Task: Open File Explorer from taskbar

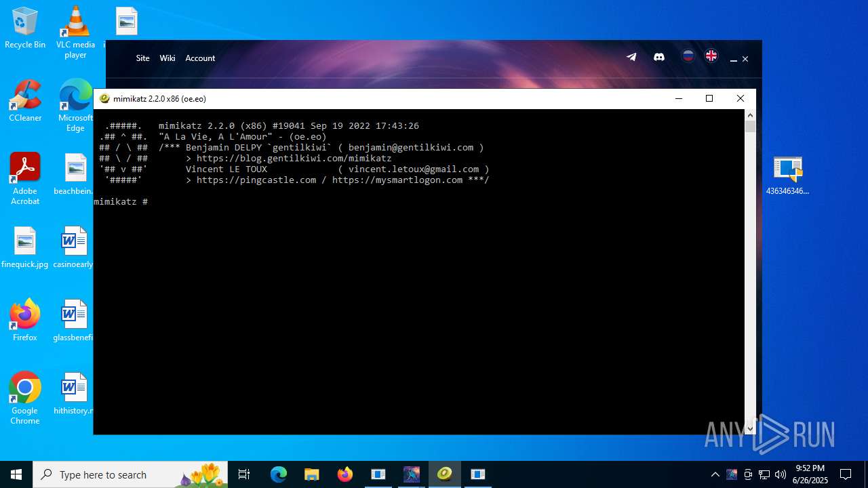Action: tap(312, 474)
